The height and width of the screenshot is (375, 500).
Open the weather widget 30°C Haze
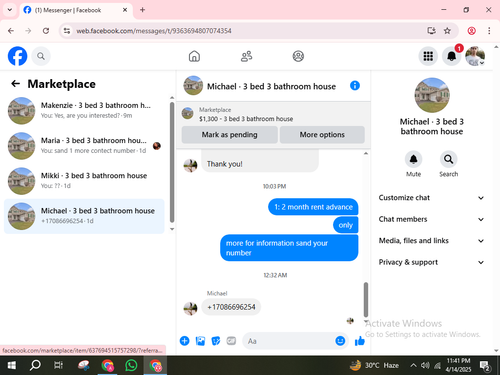(x=374, y=365)
